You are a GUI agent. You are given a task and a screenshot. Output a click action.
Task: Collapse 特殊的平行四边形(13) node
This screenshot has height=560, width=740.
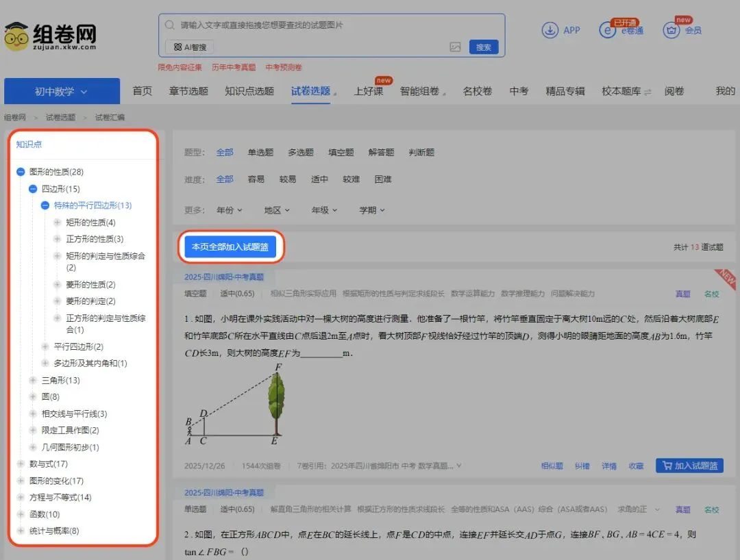45,205
